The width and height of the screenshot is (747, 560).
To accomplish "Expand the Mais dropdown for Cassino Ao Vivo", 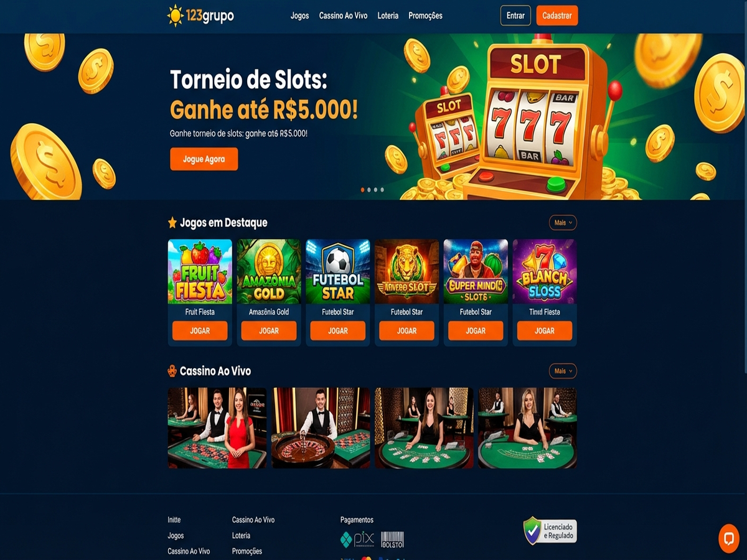I will (563, 371).
